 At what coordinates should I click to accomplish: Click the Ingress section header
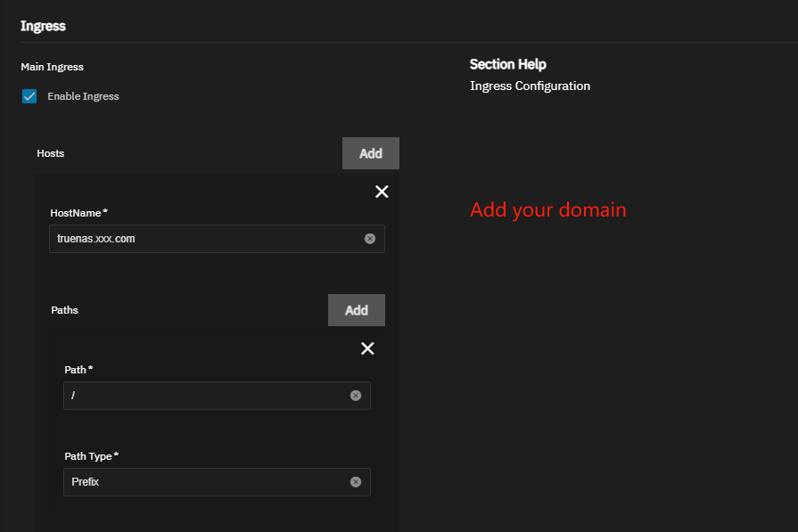point(43,26)
